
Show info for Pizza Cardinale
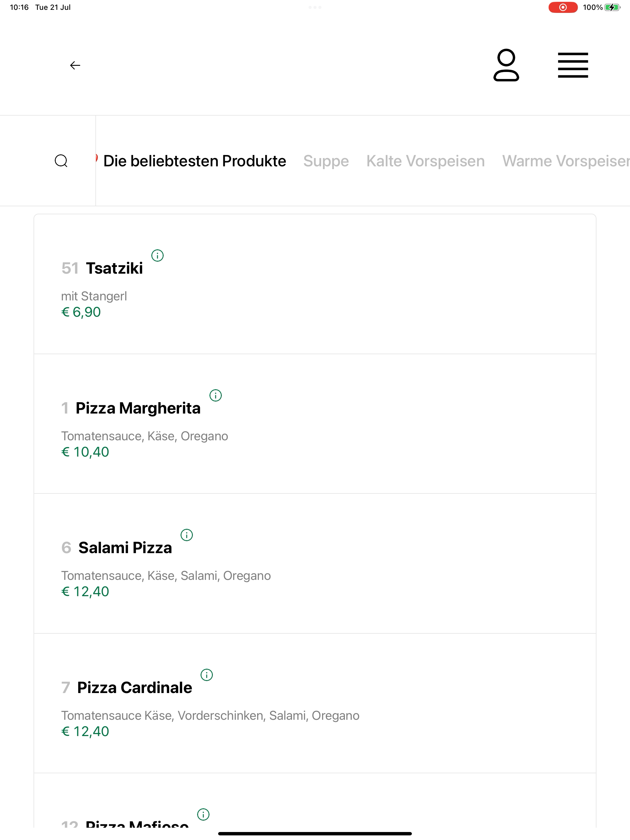[207, 675]
